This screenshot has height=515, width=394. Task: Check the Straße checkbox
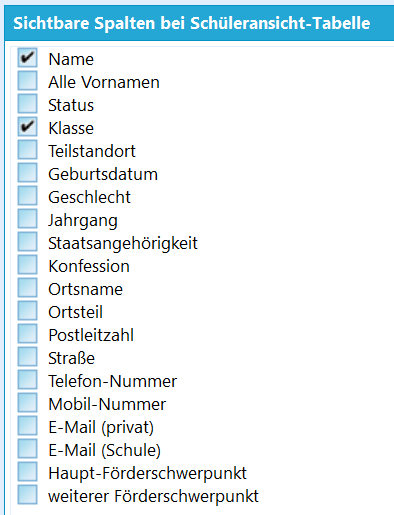pos(27,357)
